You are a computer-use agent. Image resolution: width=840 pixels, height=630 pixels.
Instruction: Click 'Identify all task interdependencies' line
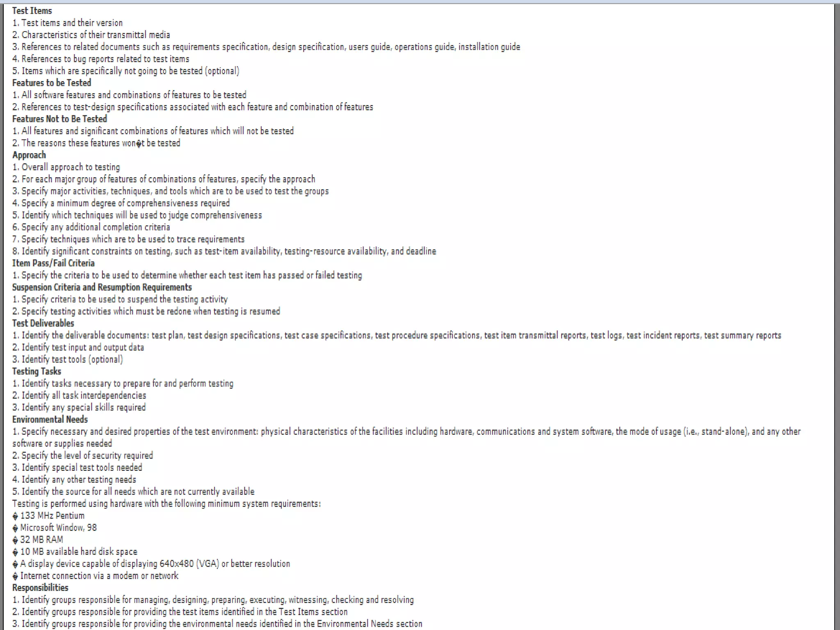79,395
